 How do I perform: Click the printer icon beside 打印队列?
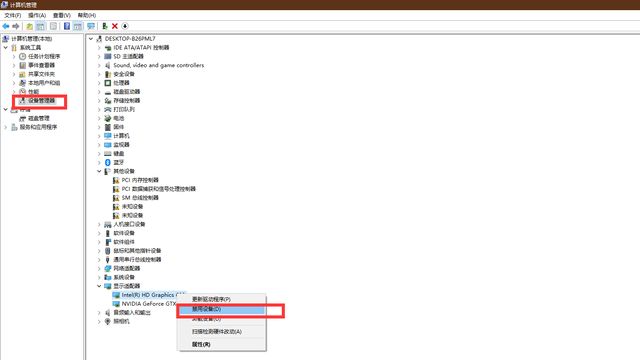[108, 109]
